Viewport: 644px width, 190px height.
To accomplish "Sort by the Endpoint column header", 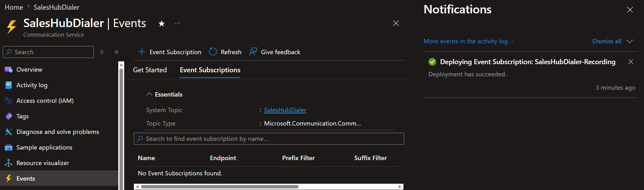I will click(x=223, y=158).
